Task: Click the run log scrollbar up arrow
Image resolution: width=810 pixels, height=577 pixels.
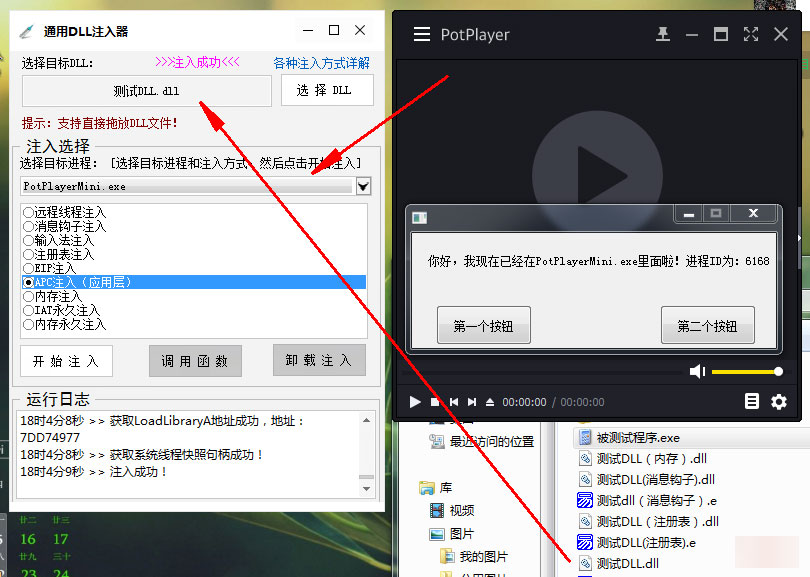Action: (x=366, y=420)
